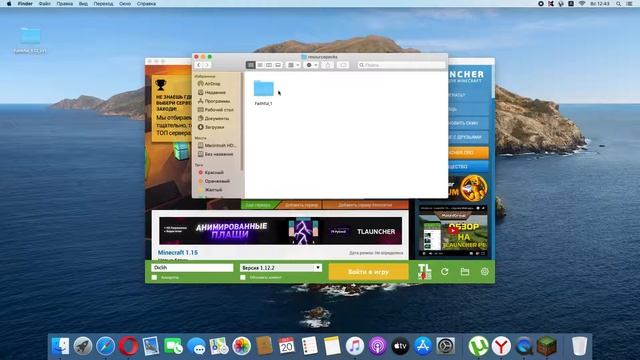
Task: Open the Minecraft 1.15 news link
Action: click(x=178, y=253)
